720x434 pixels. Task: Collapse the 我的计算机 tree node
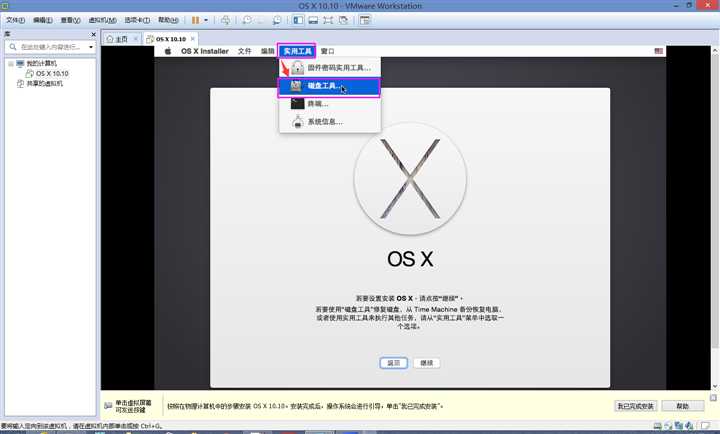pyautogui.click(x=11, y=63)
